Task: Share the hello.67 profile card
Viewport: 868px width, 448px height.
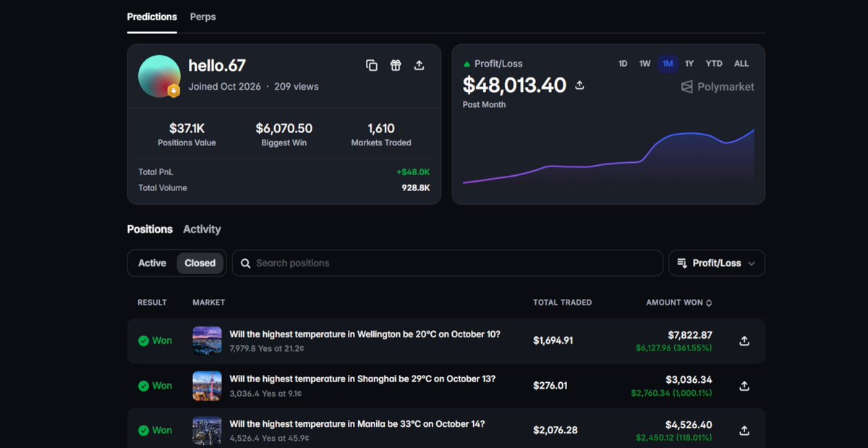Action: click(419, 65)
